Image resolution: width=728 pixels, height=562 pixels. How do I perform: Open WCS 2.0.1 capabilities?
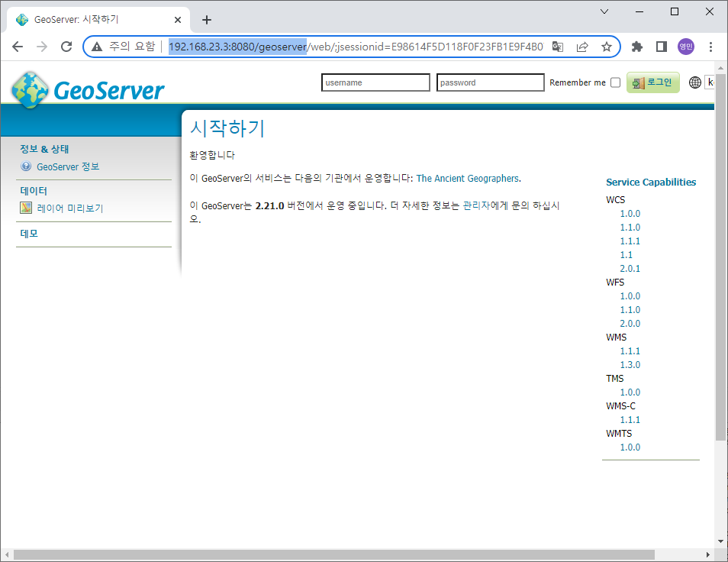point(630,269)
